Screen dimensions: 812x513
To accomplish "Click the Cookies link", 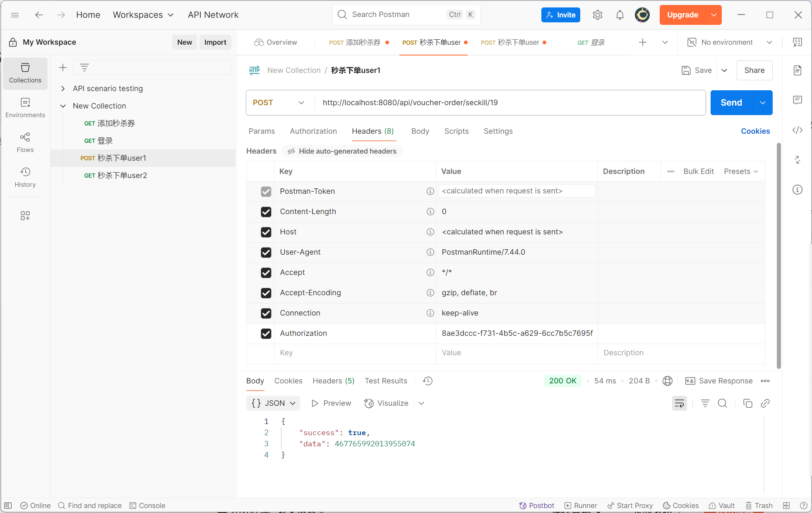I will click(755, 131).
